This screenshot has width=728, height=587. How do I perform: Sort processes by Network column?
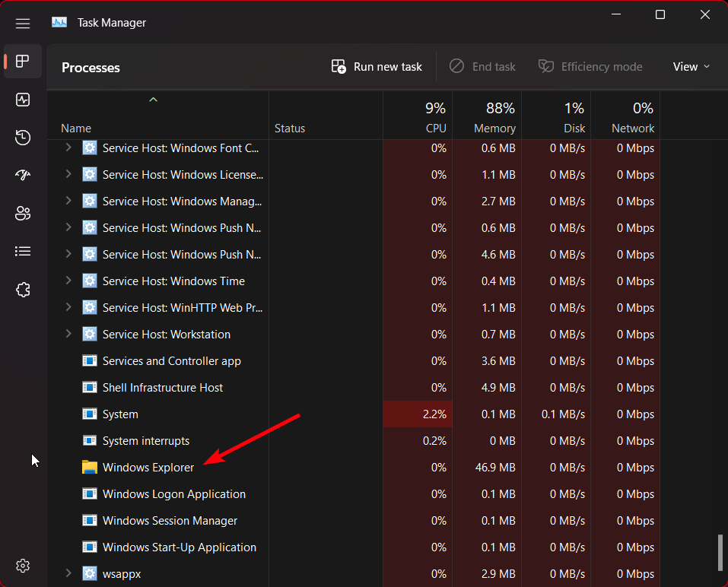click(x=625, y=116)
